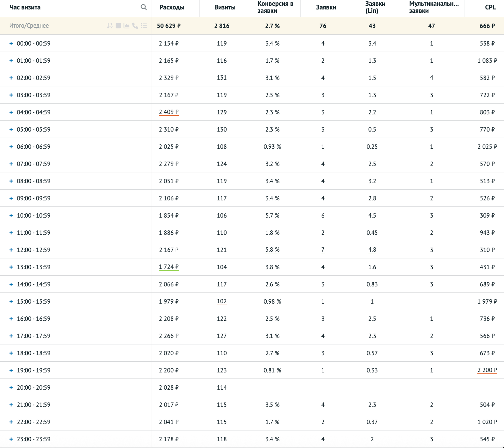Open the bulleted list icon in totals row
Viewport: 504px width, 448px height.
click(x=144, y=26)
